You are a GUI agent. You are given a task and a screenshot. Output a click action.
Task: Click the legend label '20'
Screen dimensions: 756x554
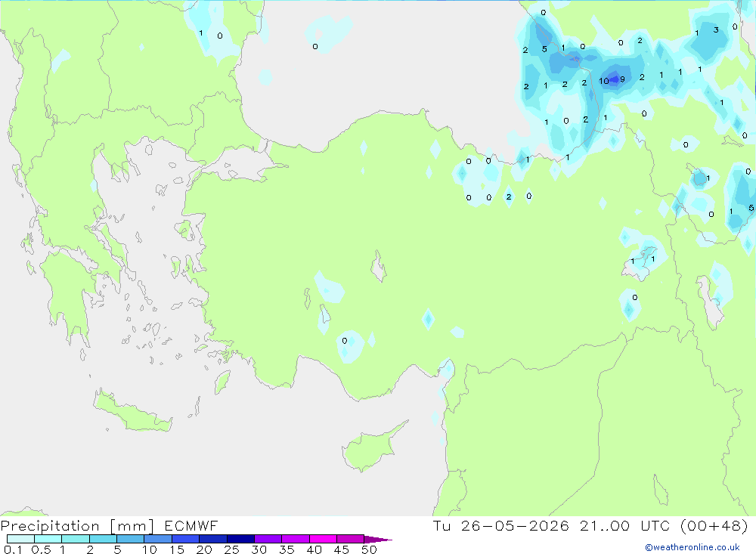pyautogui.click(x=204, y=549)
